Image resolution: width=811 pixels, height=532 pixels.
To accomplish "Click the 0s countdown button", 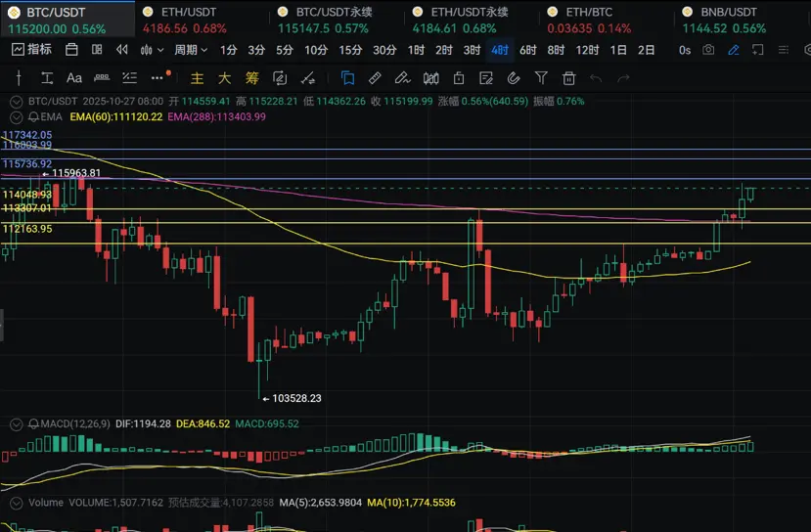I will [685, 50].
